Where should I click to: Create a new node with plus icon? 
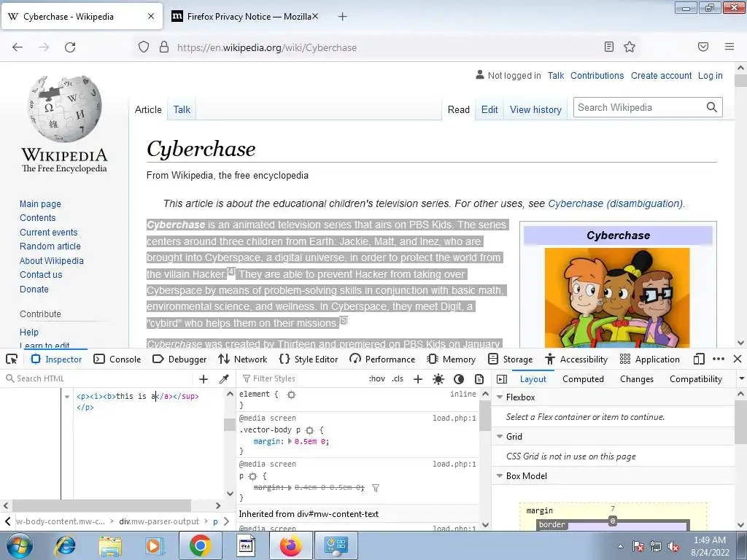tap(204, 378)
